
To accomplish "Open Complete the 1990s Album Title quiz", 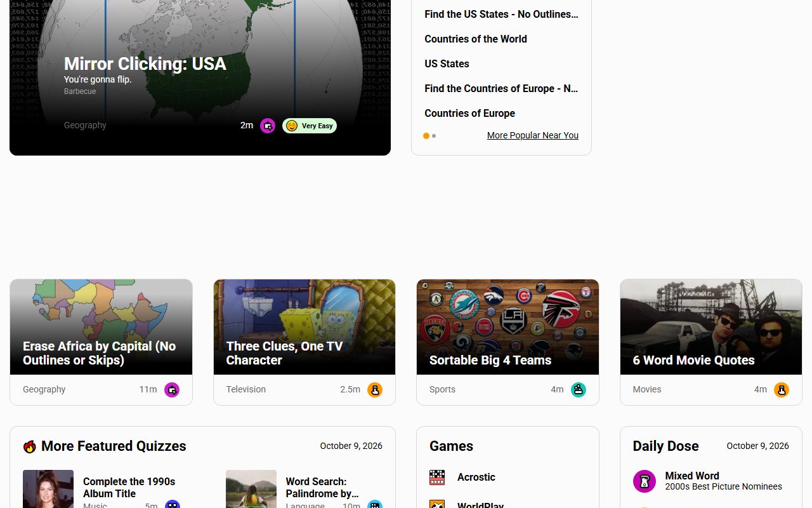I will pos(129,487).
